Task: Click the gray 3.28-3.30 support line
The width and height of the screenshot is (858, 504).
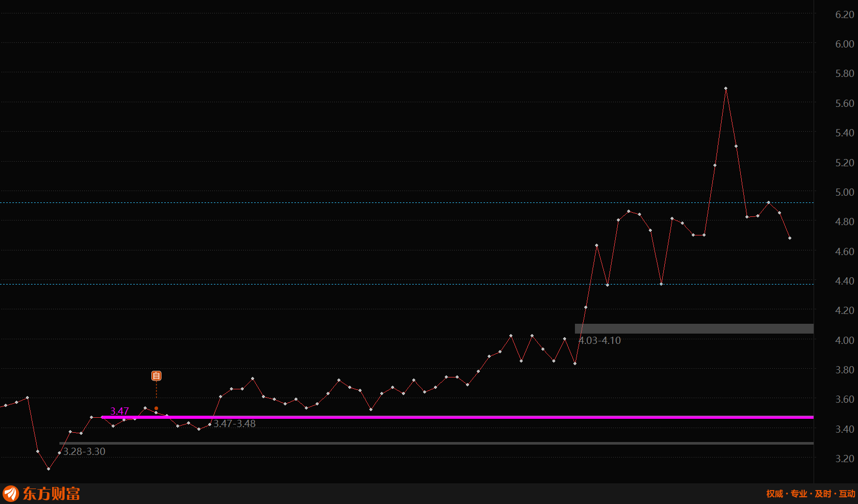Action: click(x=436, y=443)
